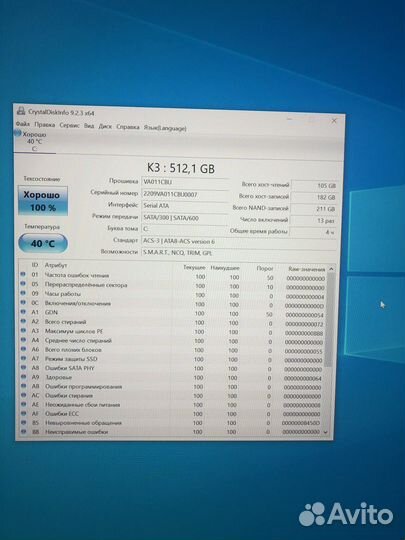
Task: Click the host writes value 182 GB
Action: click(x=314, y=197)
